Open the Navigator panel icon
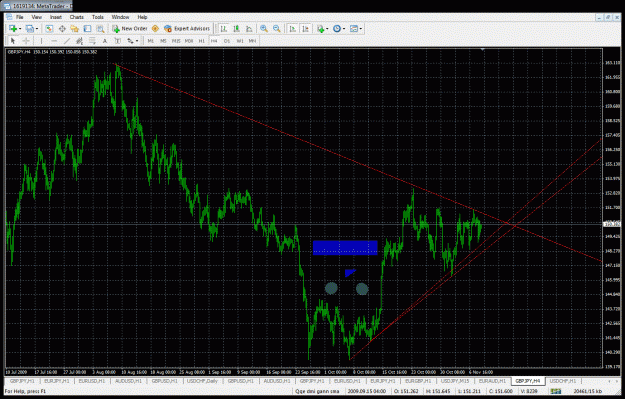The width and height of the screenshot is (625, 399). 75,29
